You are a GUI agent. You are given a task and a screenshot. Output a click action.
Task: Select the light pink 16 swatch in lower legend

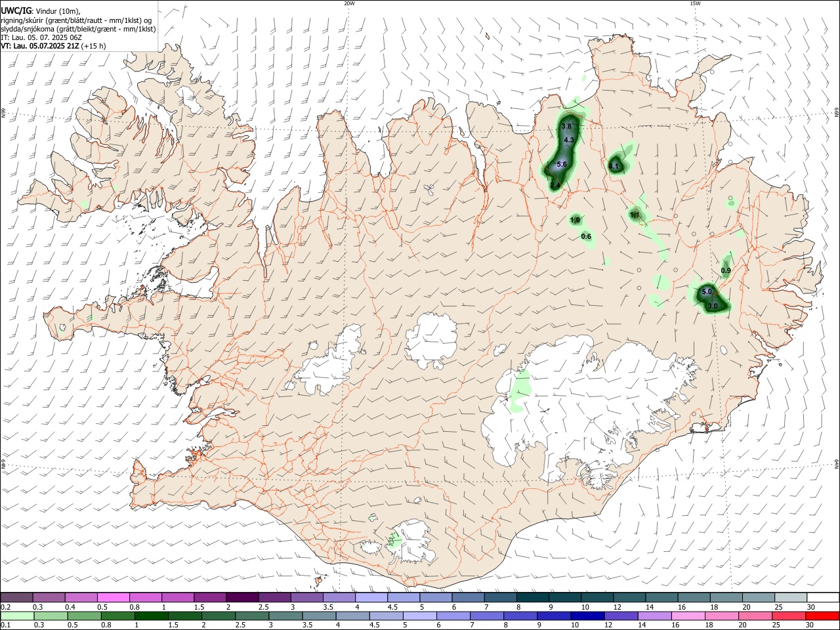point(688,616)
